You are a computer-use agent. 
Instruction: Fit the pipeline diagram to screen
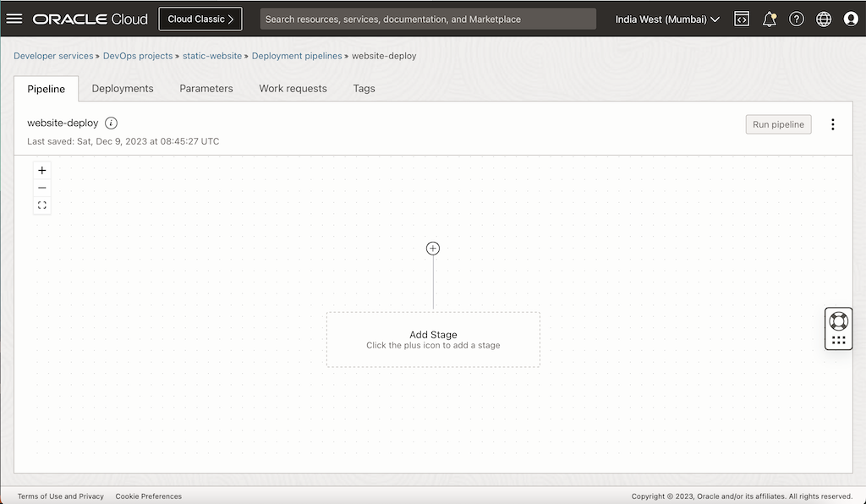(41, 205)
